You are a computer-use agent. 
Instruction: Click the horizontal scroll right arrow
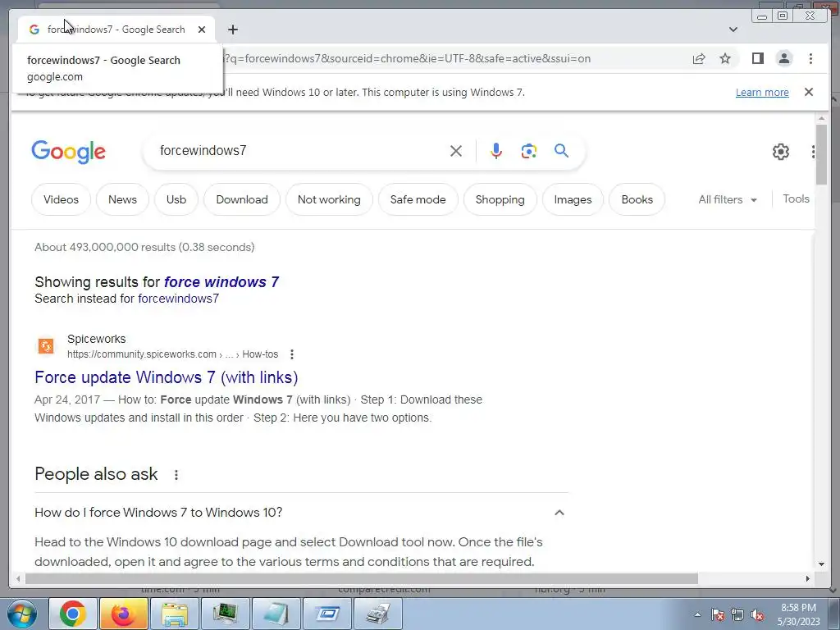(x=808, y=578)
